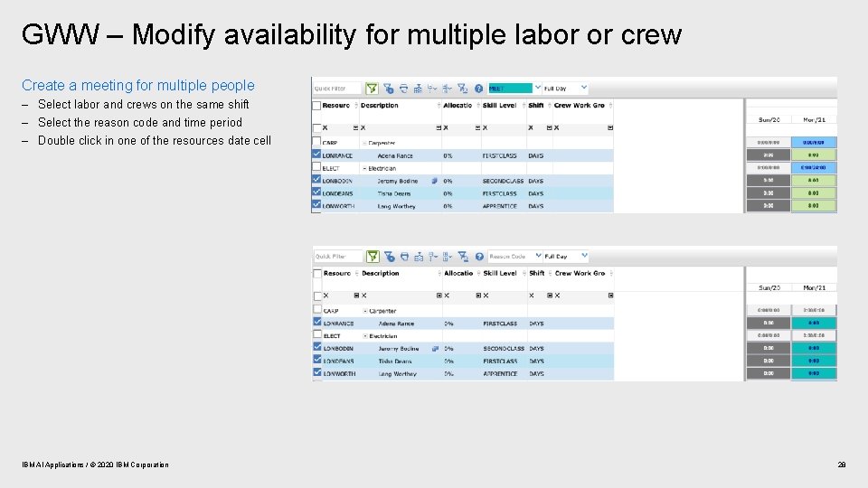
Task: Uncheck the LONRANCE checkbox in lower grid
Action: 317,322
